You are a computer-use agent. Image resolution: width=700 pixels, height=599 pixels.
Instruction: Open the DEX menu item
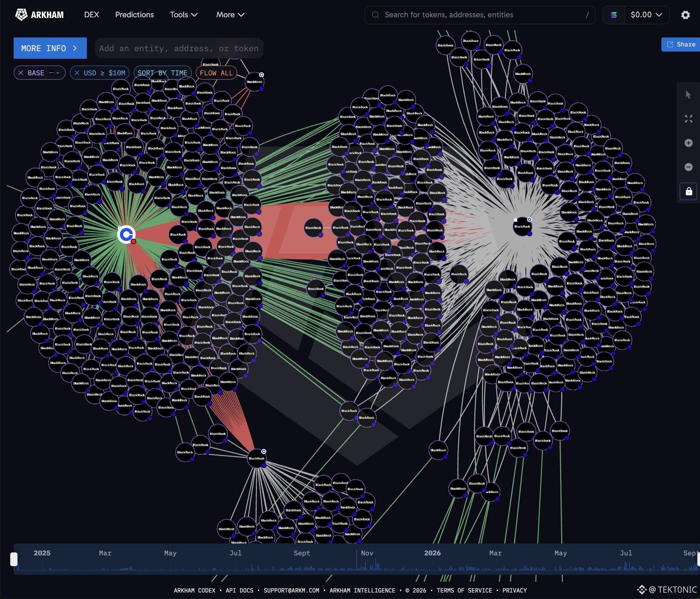pos(92,15)
